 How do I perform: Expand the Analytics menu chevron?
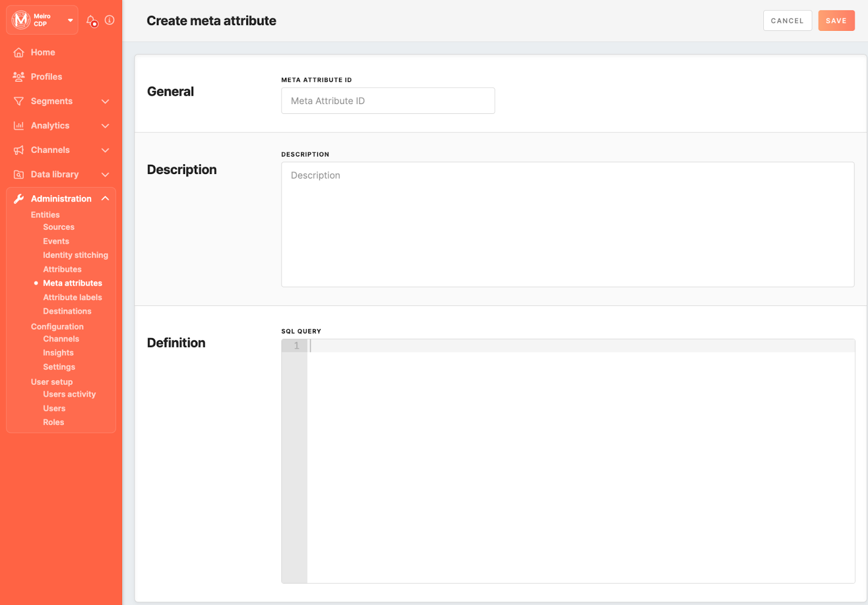pyautogui.click(x=105, y=126)
